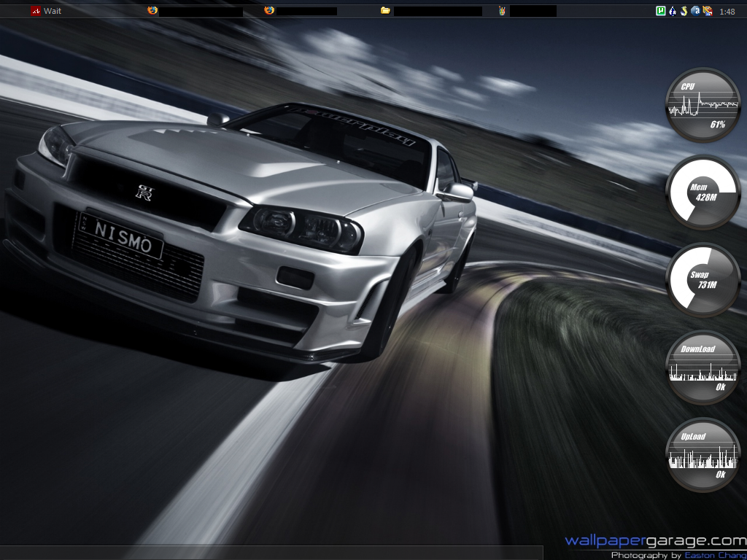Click the CPU usage gauge widget
Screen dimensions: 747x560
coord(703,105)
